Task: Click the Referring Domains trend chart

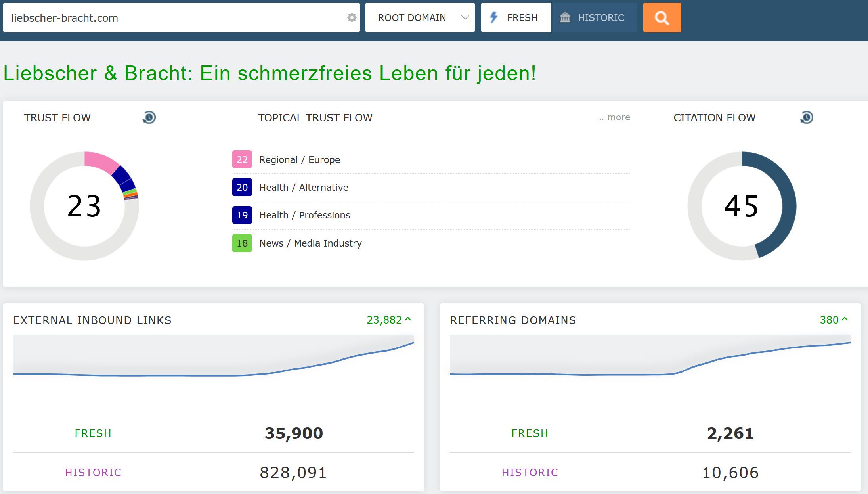Action: point(650,355)
